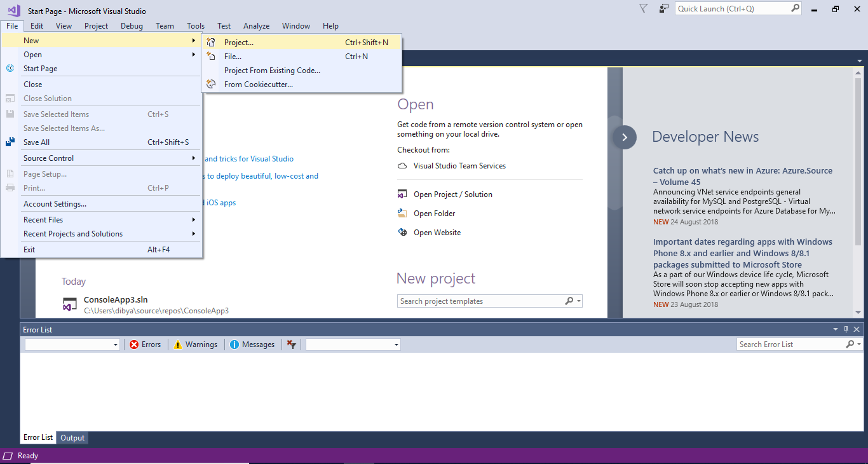The width and height of the screenshot is (868, 464).
Task: Click the New File icon in submenu
Action: (211, 57)
